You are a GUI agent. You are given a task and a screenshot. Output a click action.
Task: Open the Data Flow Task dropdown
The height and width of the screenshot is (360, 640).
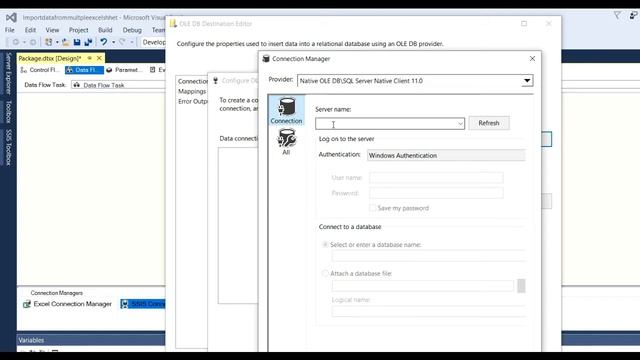pyautogui.click(x=118, y=85)
